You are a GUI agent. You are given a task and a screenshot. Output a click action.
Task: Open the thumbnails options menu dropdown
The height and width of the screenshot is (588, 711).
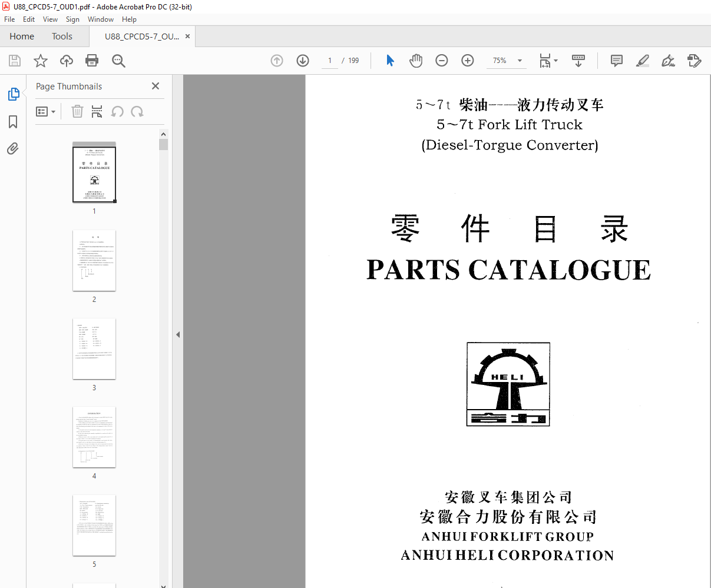tap(45, 111)
